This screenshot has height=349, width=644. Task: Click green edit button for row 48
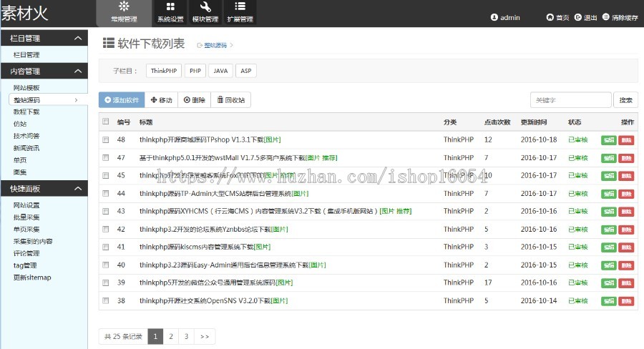tap(609, 140)
